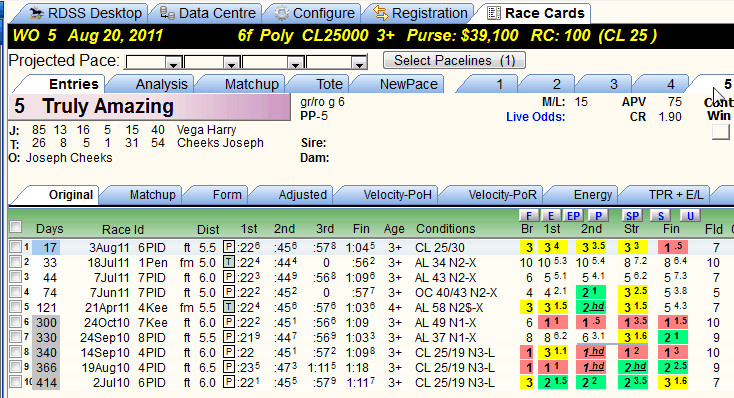Image resolution: width=734 pixels, height=398 pixels.
Task: Click the U running style filter button
Action: click(690, 215)
